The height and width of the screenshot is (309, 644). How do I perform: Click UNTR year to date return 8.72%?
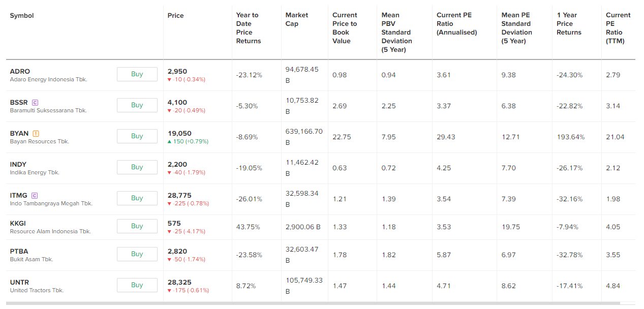point(246,286)
